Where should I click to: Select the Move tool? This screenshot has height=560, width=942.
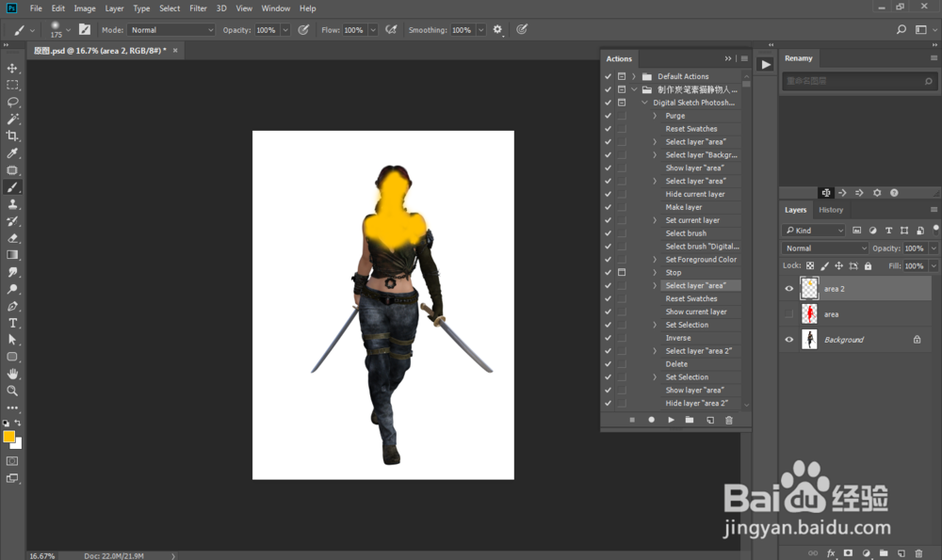pyautogui.click(x=12, y=69)
